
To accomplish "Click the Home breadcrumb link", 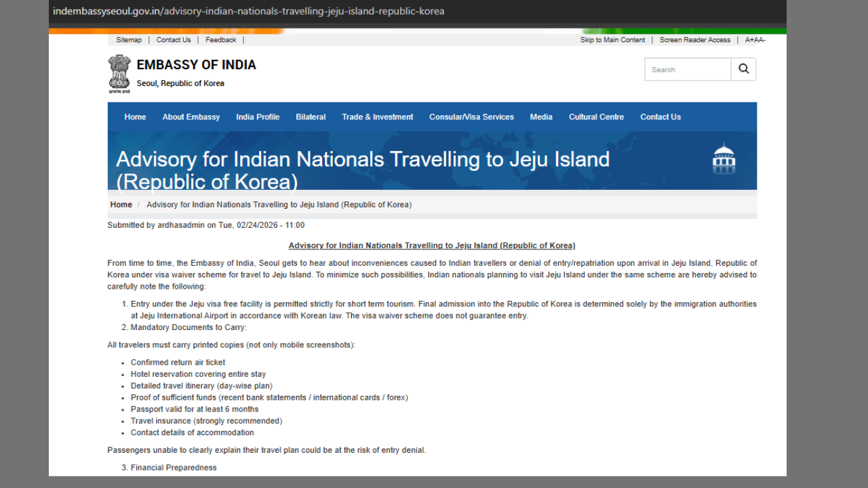I will pyautogui.click(x=121, y=205).
